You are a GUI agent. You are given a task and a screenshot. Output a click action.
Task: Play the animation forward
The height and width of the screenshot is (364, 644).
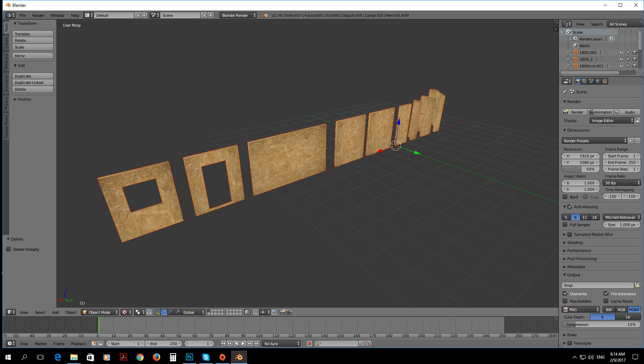click(243, 343)
